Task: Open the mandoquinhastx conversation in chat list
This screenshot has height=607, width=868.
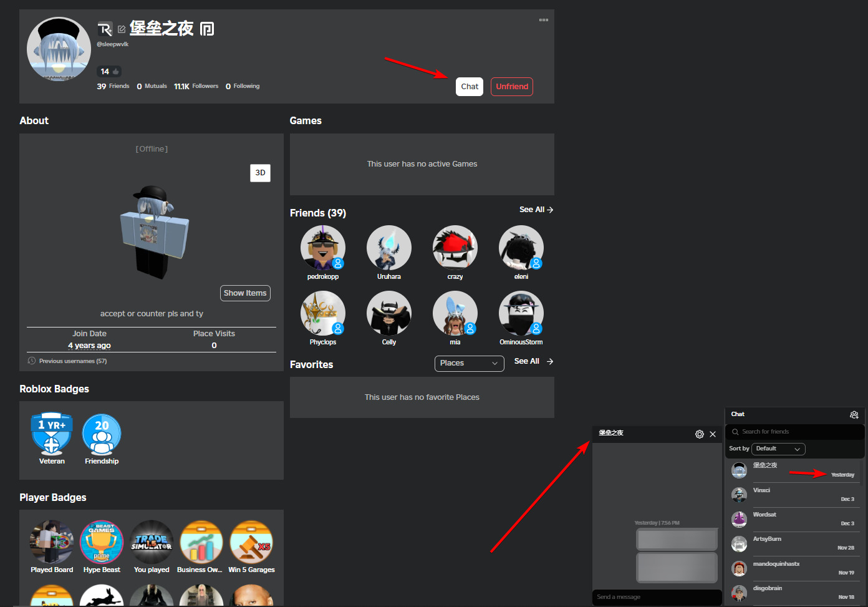Action: tap(793, 568)
